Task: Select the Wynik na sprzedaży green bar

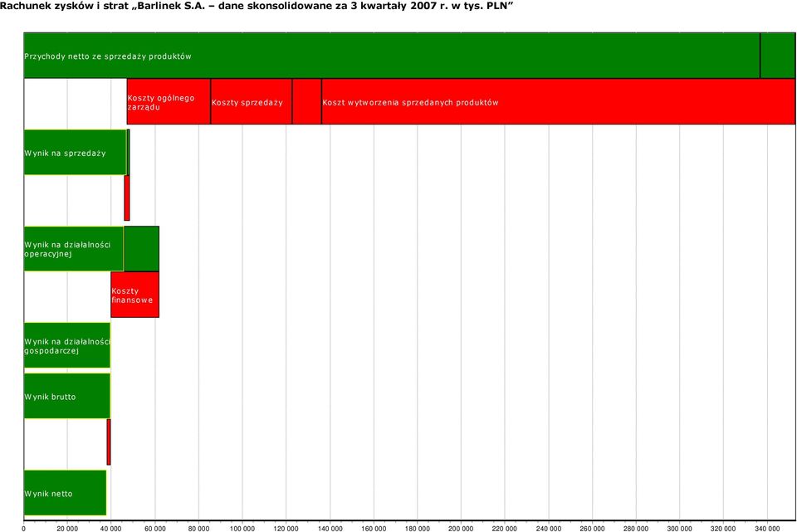Action: click(76, 153)
